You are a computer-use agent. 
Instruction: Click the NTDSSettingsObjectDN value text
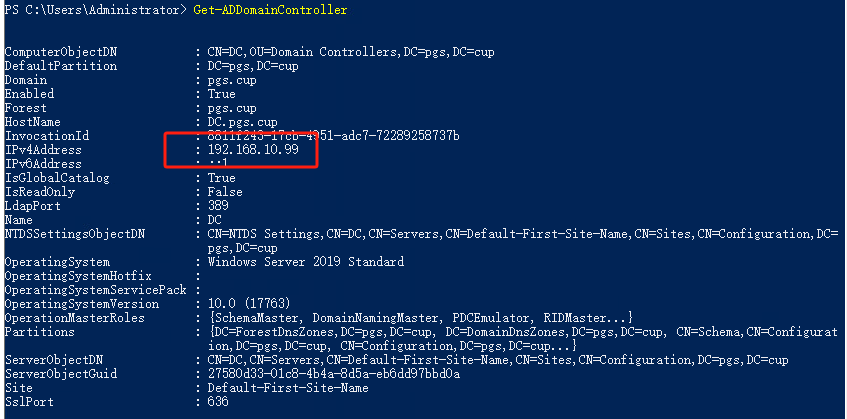(523, 241)
